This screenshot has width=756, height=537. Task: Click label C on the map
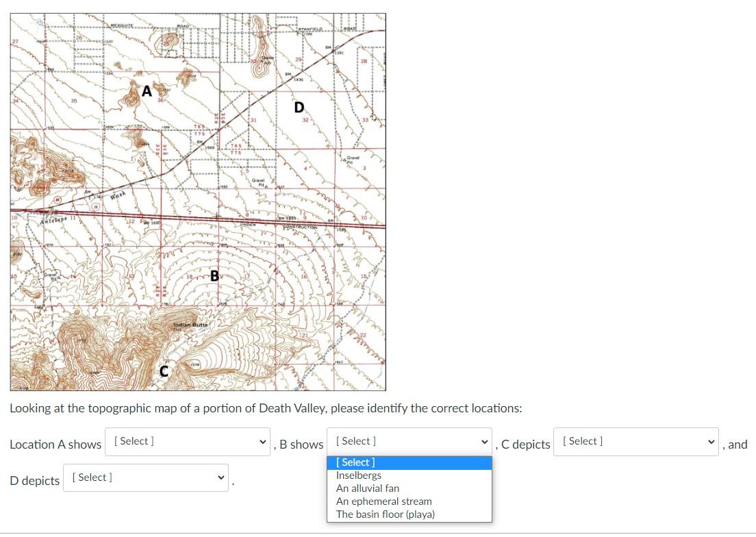click(164, 372)
